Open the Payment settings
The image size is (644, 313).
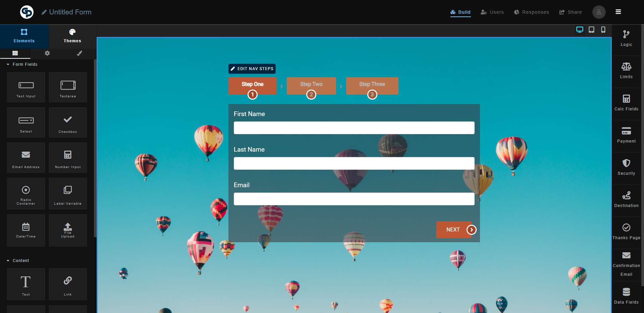(626, 135)
